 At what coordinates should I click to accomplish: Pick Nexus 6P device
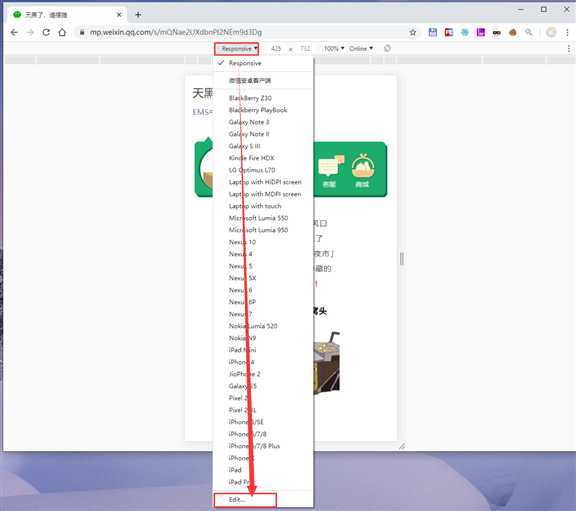[x=263, y=302]
